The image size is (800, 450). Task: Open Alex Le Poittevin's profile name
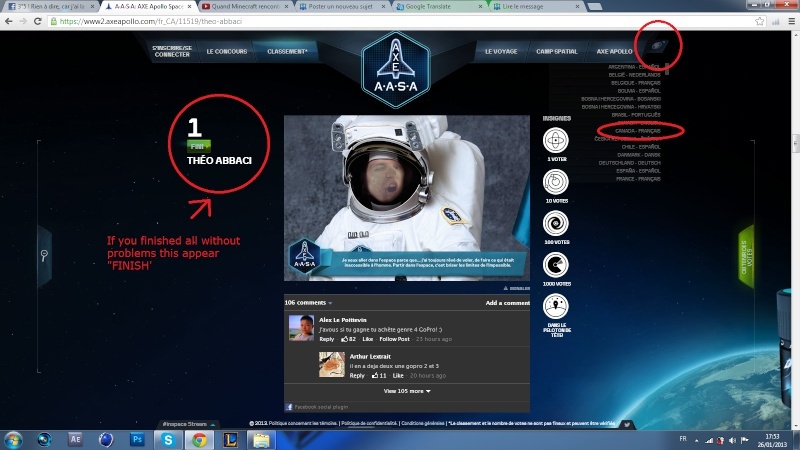click(343, 320)
